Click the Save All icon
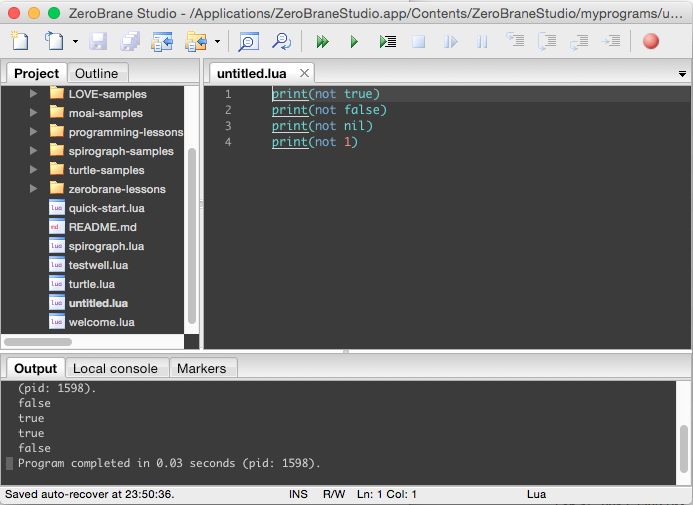The height and width of the screenshot is (505, 693). [130, 42]
